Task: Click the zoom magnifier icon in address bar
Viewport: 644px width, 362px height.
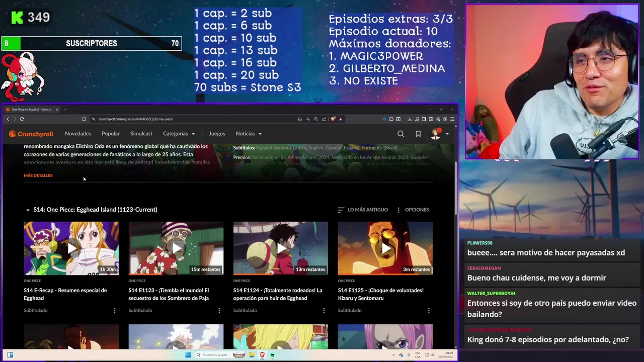Action: click(x=316, y=119)
